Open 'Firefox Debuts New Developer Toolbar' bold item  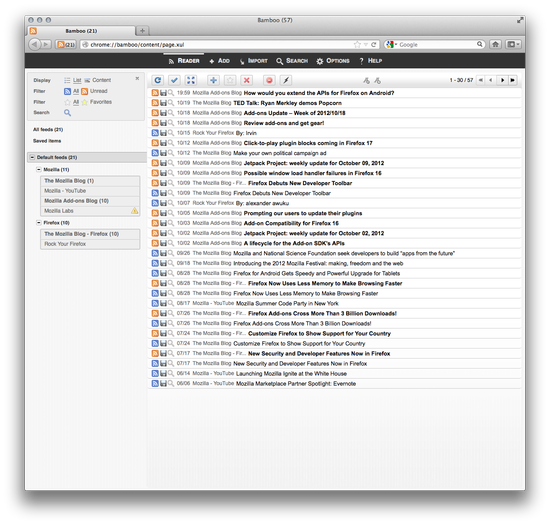pyautogui.click(x=300, y=183)
